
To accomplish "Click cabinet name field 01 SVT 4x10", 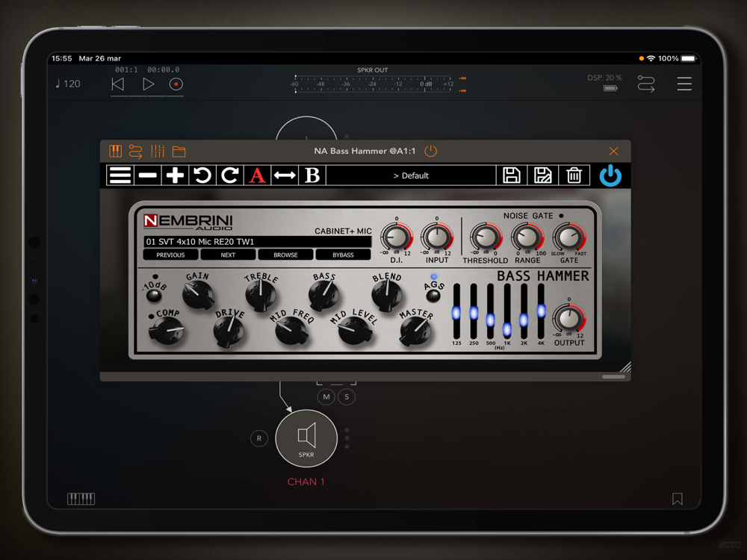I will (x=257, y=241).
